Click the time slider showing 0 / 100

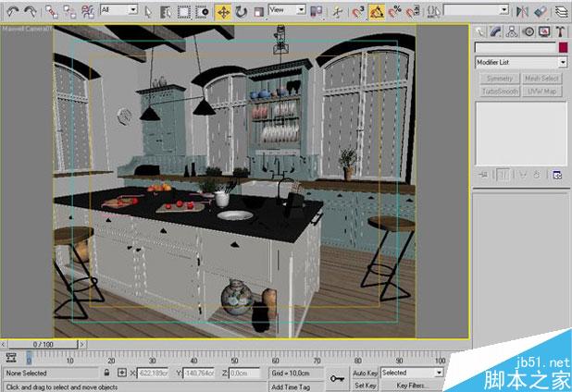(x=44, y=344)
